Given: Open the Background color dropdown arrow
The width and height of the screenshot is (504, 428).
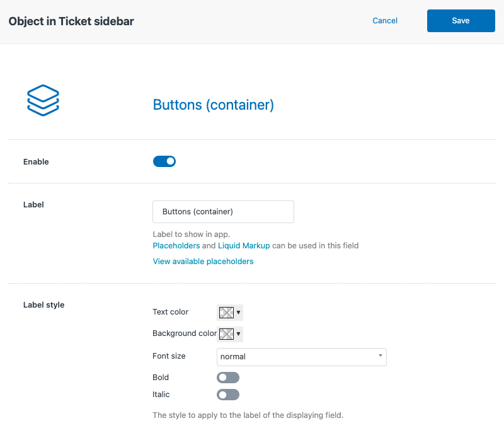Looking at the screenshot, I should 239,334.
